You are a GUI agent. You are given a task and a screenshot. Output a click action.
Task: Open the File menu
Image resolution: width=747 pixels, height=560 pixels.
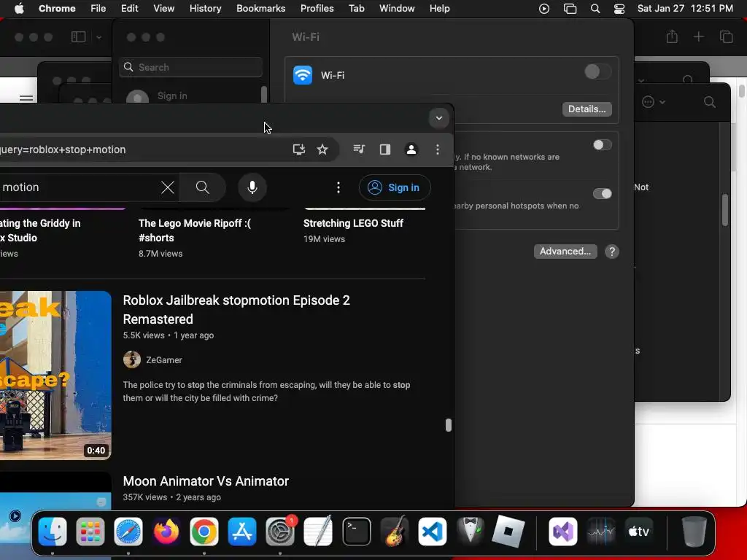click(98, 9)
